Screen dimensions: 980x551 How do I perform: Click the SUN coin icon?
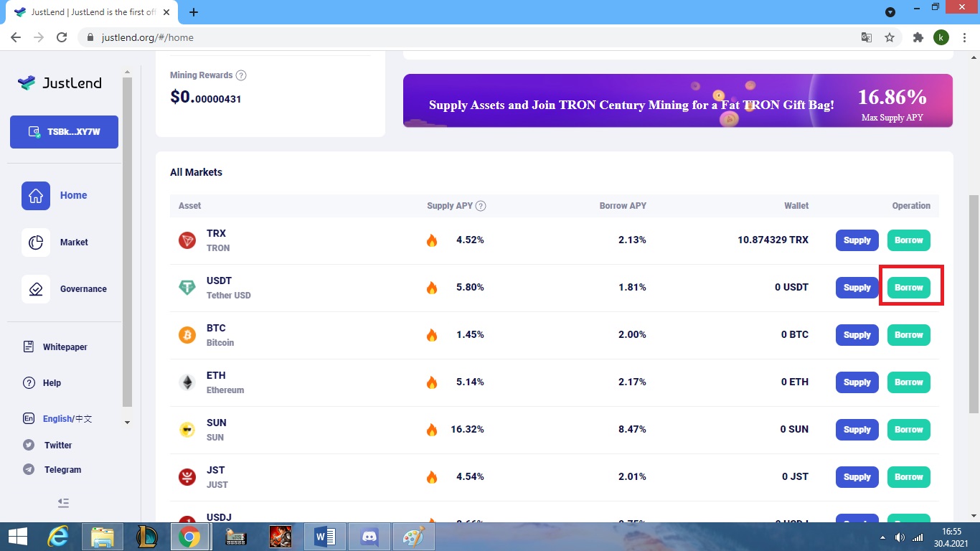(187, 430)
